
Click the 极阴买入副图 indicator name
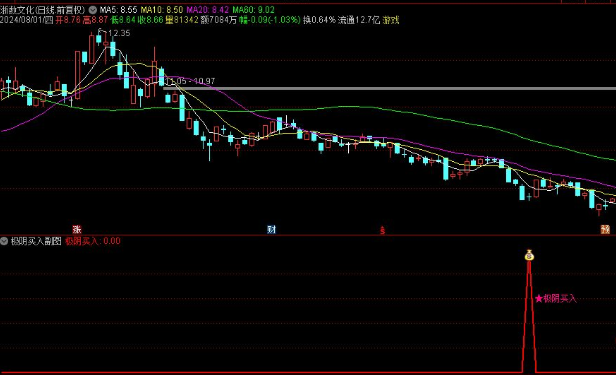(36, 241)
